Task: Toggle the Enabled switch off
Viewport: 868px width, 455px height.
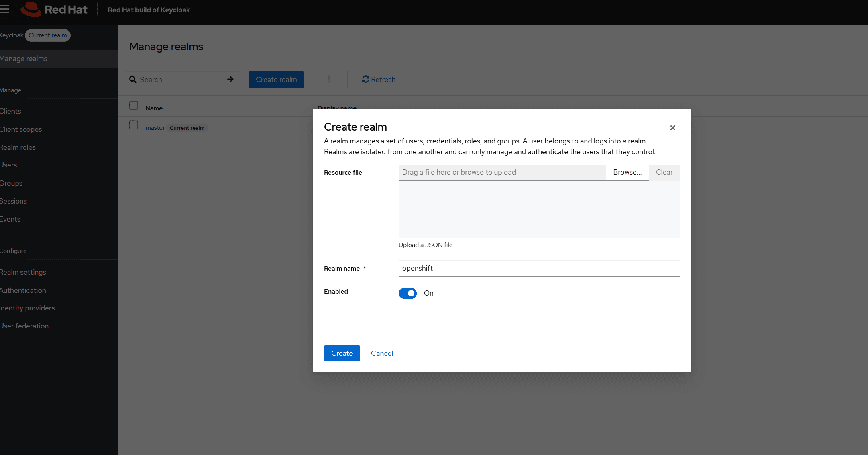Action: pyautogui.click(x=408, y=293)
